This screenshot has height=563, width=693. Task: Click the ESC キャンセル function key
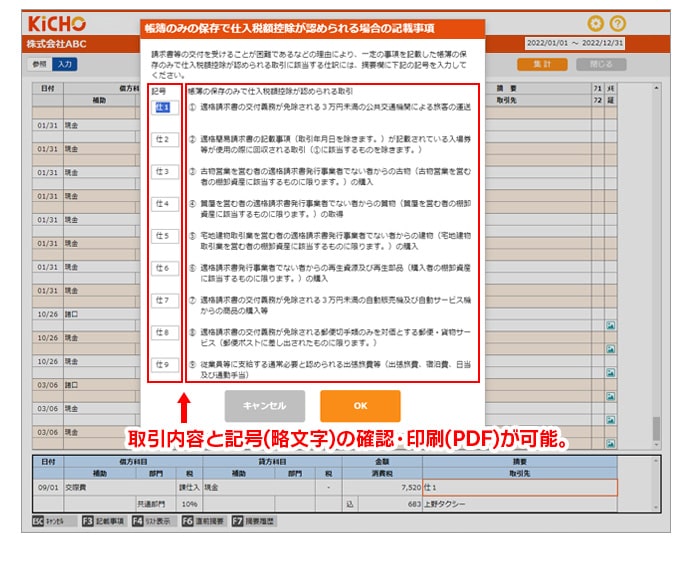(54, 521)
